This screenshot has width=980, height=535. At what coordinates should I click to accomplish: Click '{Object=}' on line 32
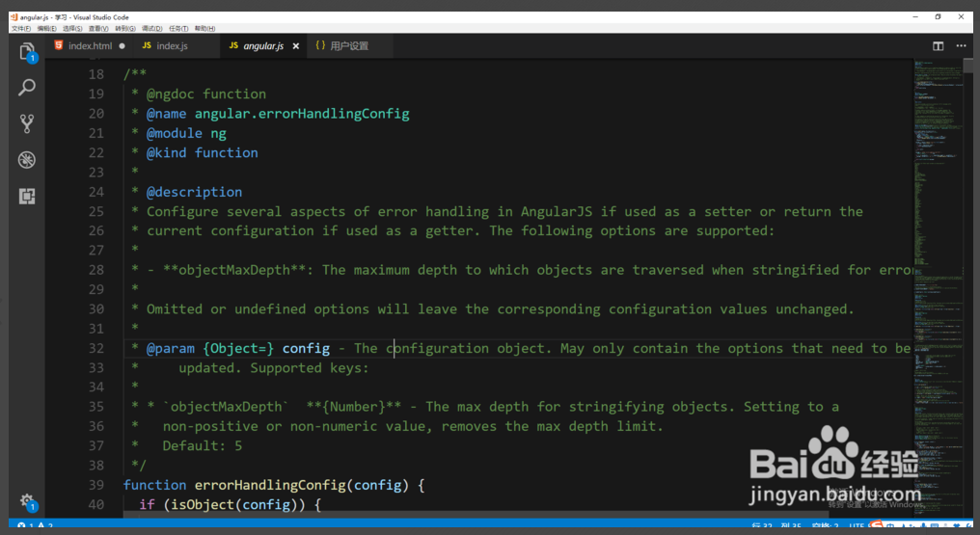(x=238, y=348)
